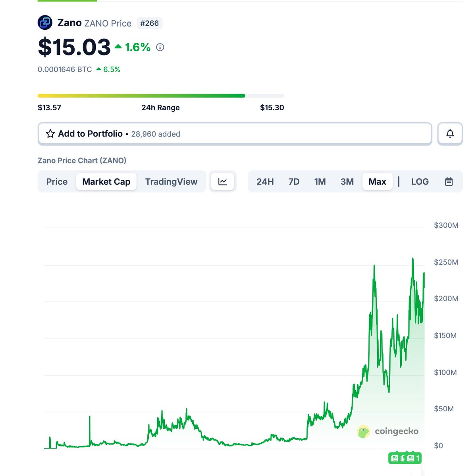Open the TradingView chart tab
Screen dimensions: 474x476
click(x=171, y=181)
